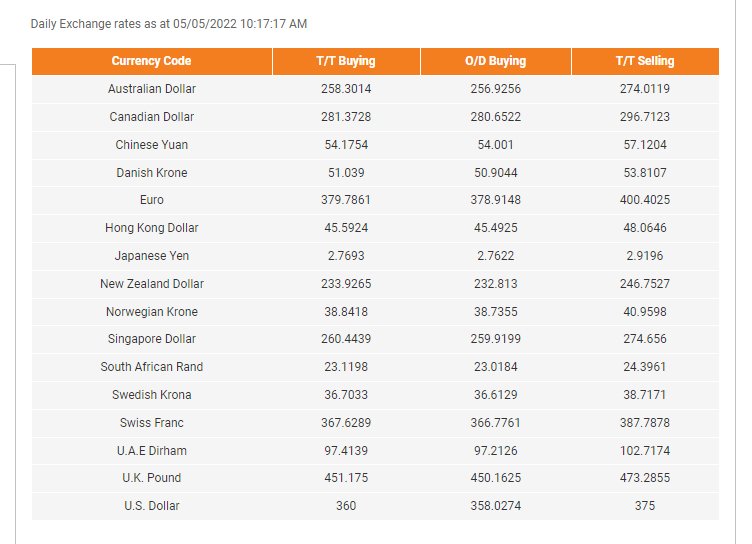This screenshot has width=752, height=544.
Task: Click the U.A.E Dirham O/D Buying value
Action: click(x=495, y=450)
